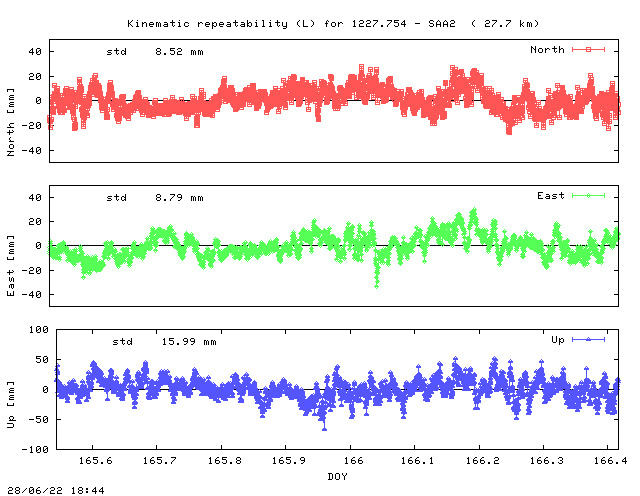Click the 40 tick on North axis
The height and width of the screenshot is (496, 640).
[35, 52]
